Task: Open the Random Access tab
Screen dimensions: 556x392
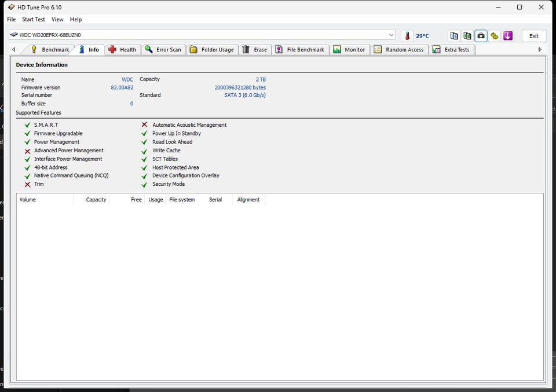Action: click(x=399, y=50)
